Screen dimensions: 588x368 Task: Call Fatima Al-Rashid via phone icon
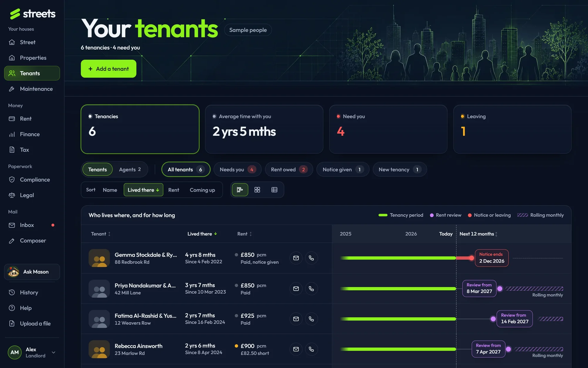click(311, 319)
